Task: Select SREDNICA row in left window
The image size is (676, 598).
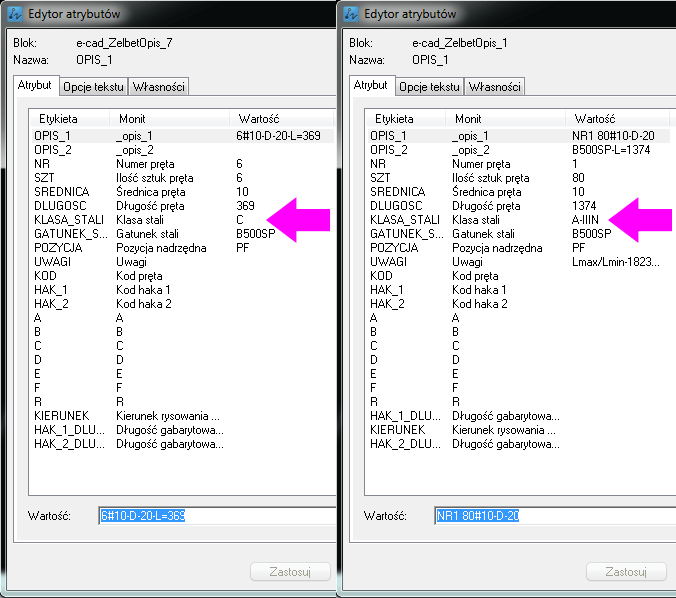Action: coord(182,192)
